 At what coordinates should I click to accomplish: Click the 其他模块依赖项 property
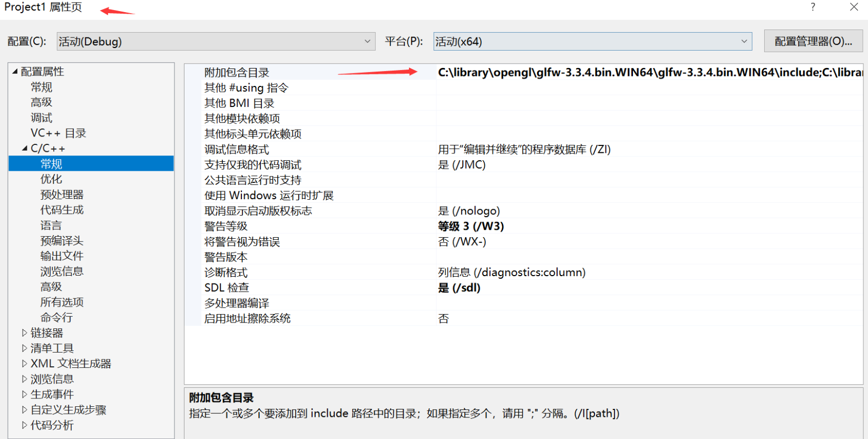(242, 119)
